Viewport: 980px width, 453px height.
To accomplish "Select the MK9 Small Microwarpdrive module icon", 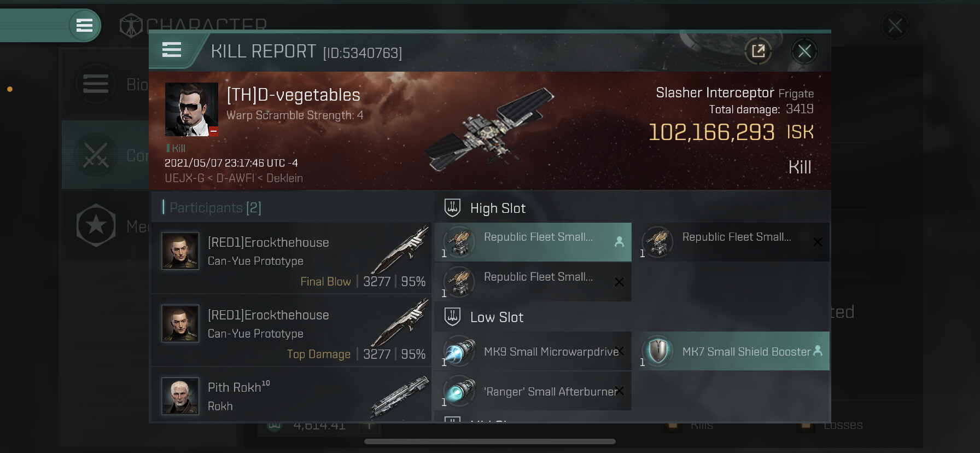I will pyautogui.click(x=458, y=351).
